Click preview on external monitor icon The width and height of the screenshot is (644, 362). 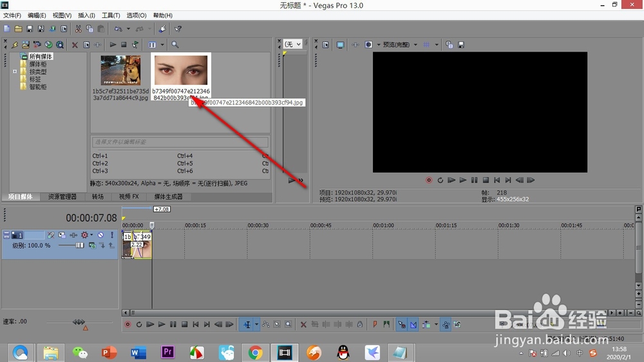pos(340,45)
